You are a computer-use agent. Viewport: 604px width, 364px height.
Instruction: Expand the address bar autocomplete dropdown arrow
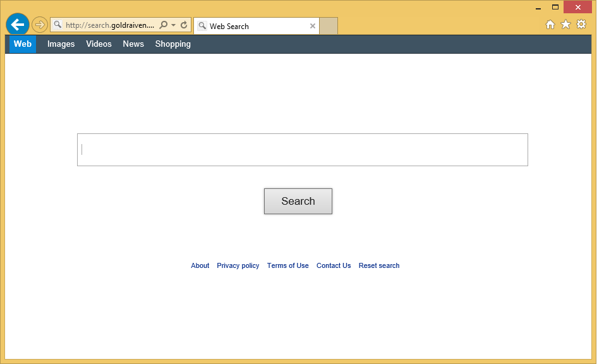[173, 25]
